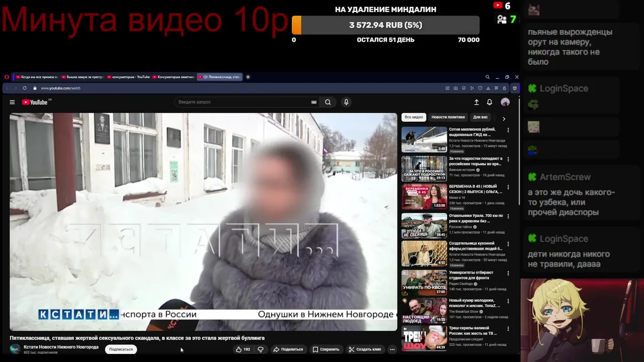Like the video with thumbs up
Viewport: 644px width, 362px height.
[243, 349]
